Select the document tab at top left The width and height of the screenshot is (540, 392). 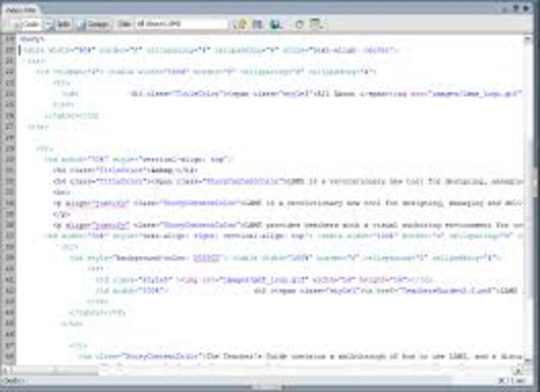22,10
